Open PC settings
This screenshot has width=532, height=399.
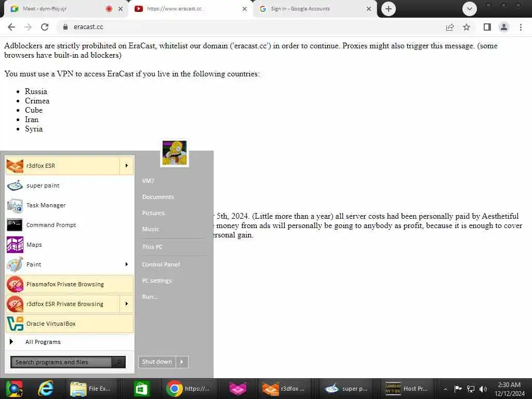click(157, 281)
